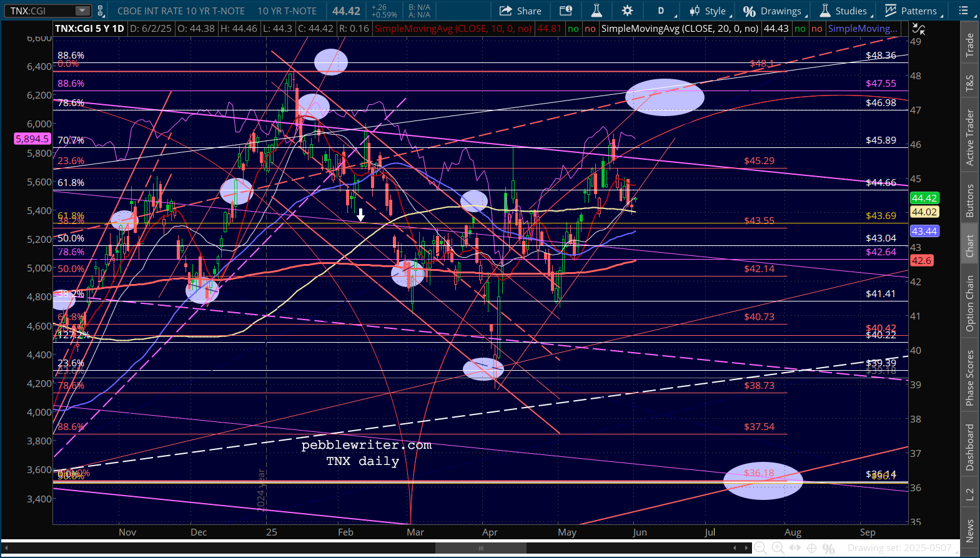This screenshot has width=980, height=558.
Task: Toggle the D daily timeframe button
Action: pyautogui.click(x=661, y=11)
